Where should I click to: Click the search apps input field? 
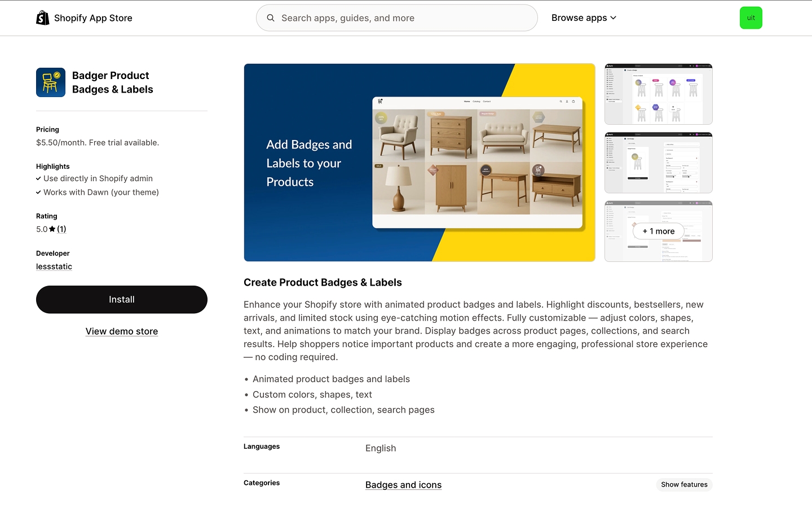point(395,17)
